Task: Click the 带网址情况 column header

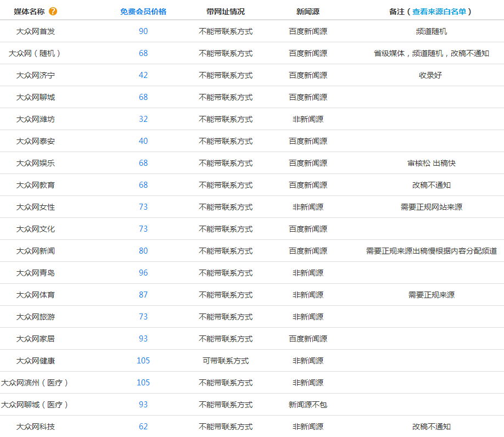Action: pos(226,12)
